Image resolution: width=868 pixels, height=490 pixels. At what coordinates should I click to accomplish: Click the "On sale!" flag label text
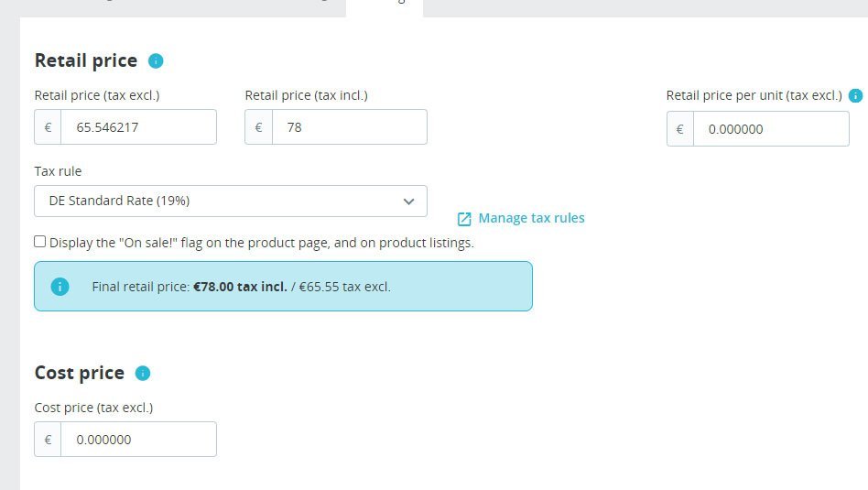point(261,243)
